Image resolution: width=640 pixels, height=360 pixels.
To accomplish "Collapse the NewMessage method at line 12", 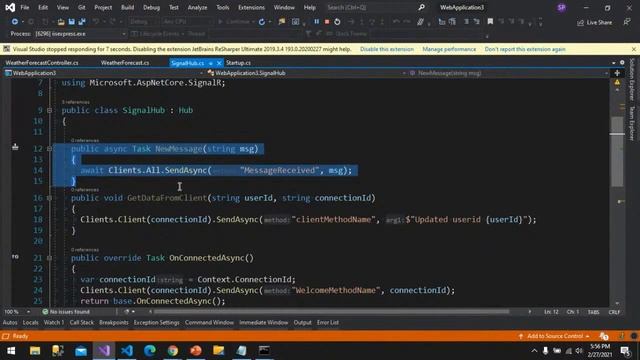I will point(49,149).
